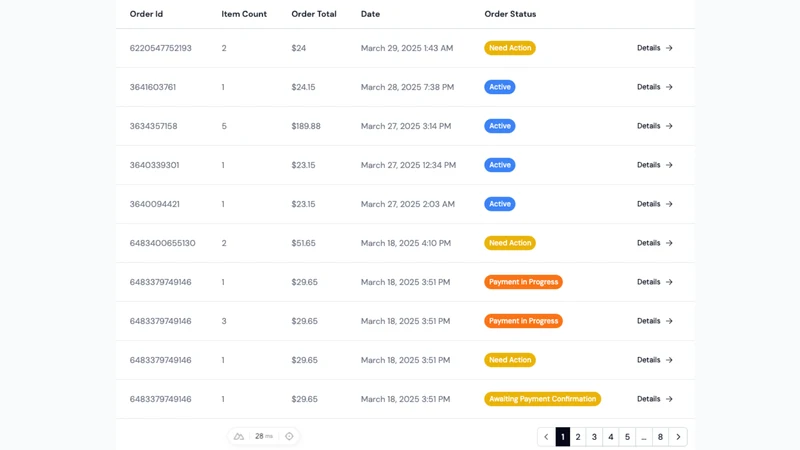Click the Payment in Progress badge in the 3-item row
Screen dimensions: 800x450
point(523,321)
